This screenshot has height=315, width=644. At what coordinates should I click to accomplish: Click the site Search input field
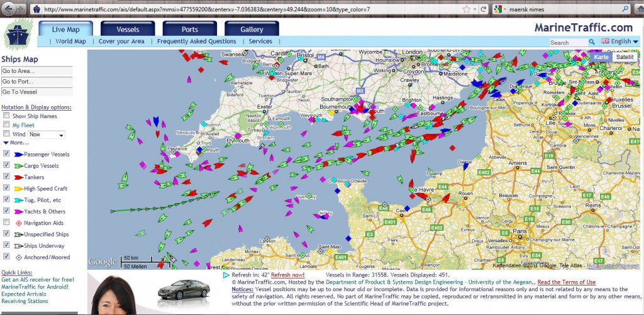pyautogui.click(x=569, y=42)
